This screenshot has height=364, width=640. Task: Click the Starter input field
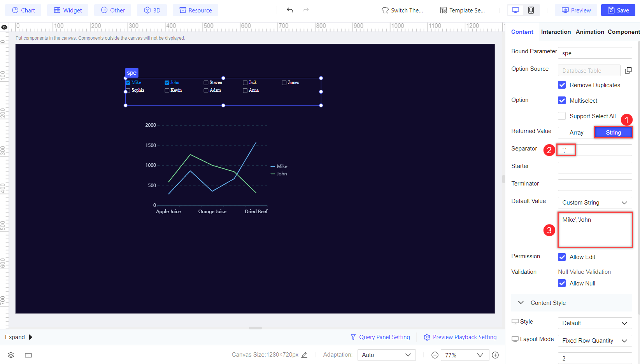(x=595, y=168)
